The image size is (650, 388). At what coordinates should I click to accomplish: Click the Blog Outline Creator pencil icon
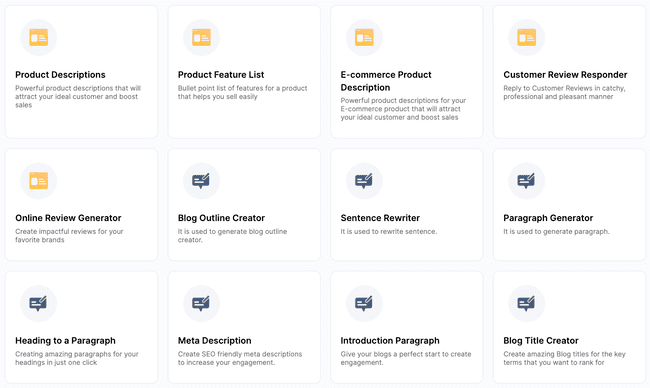click(201, 181)
